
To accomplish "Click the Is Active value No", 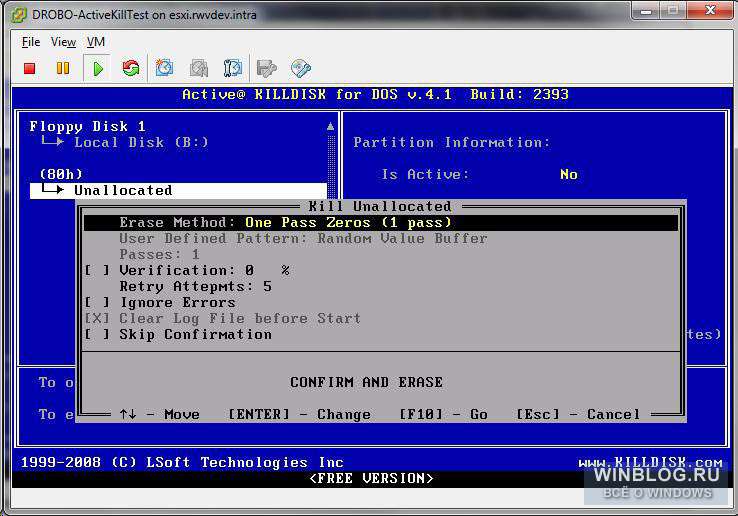I will 569,175.
